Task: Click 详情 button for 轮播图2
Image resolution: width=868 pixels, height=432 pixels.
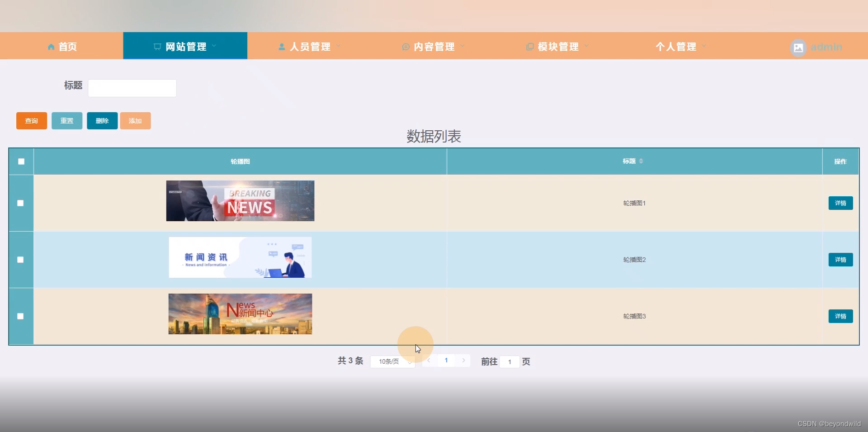Action: (840, 260)
